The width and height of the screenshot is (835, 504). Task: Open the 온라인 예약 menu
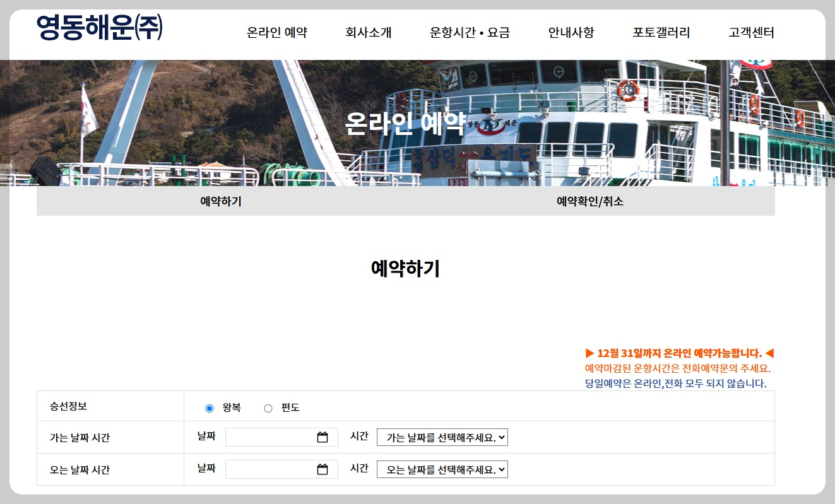coord(278,33)
